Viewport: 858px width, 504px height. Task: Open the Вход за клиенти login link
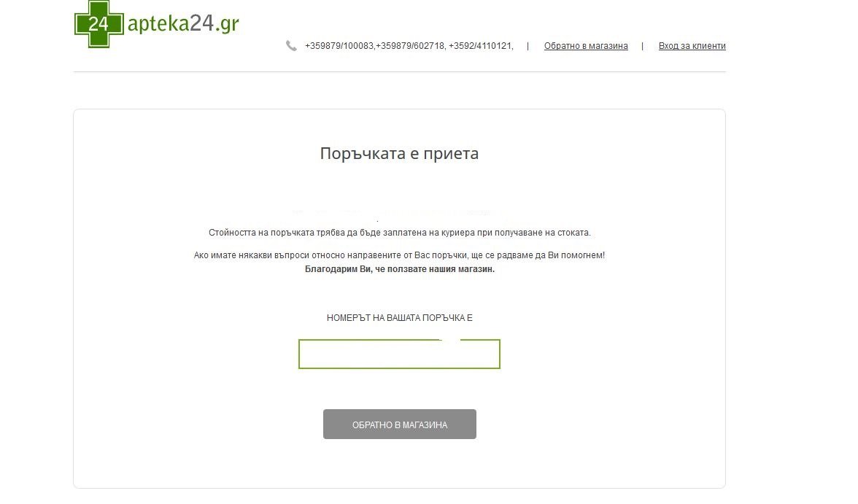tap(692, 46)
